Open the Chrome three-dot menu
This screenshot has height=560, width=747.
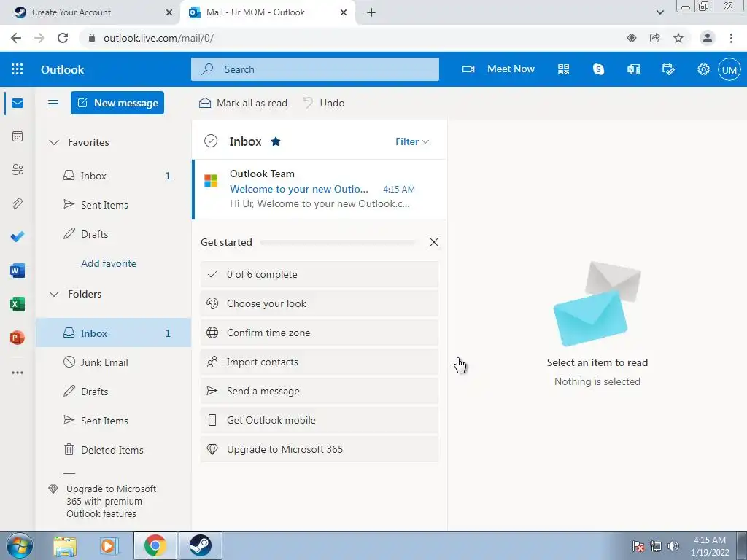pos(731,38)
